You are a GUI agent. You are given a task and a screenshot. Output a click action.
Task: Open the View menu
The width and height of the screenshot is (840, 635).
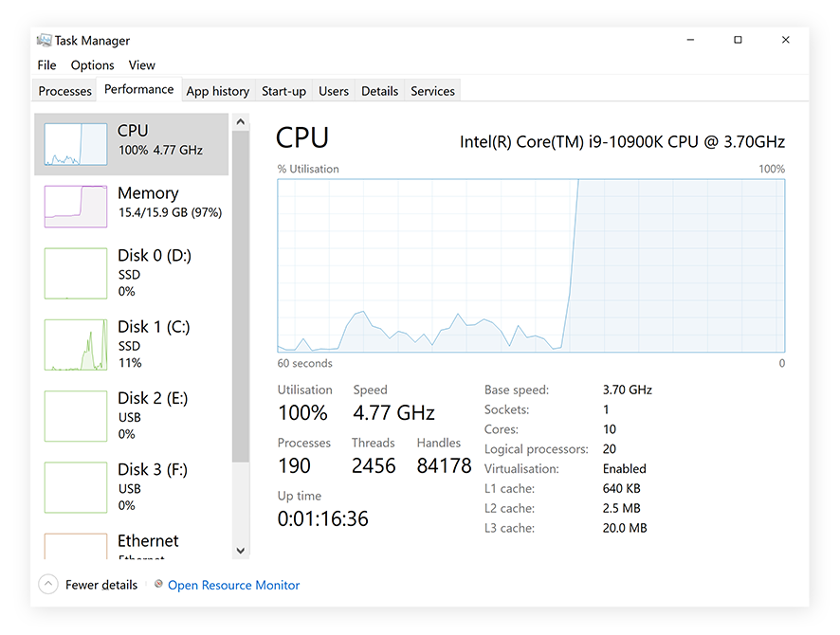coord(141,65)
